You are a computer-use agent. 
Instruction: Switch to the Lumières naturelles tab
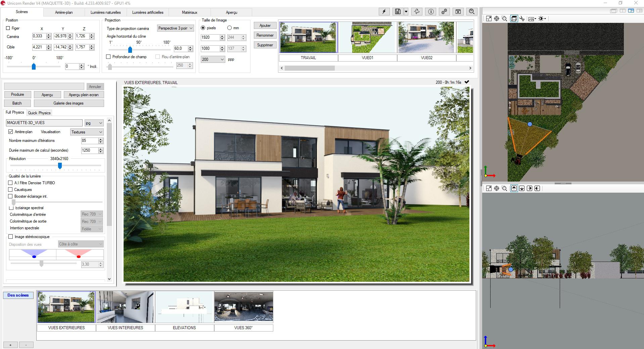[105, 12]
